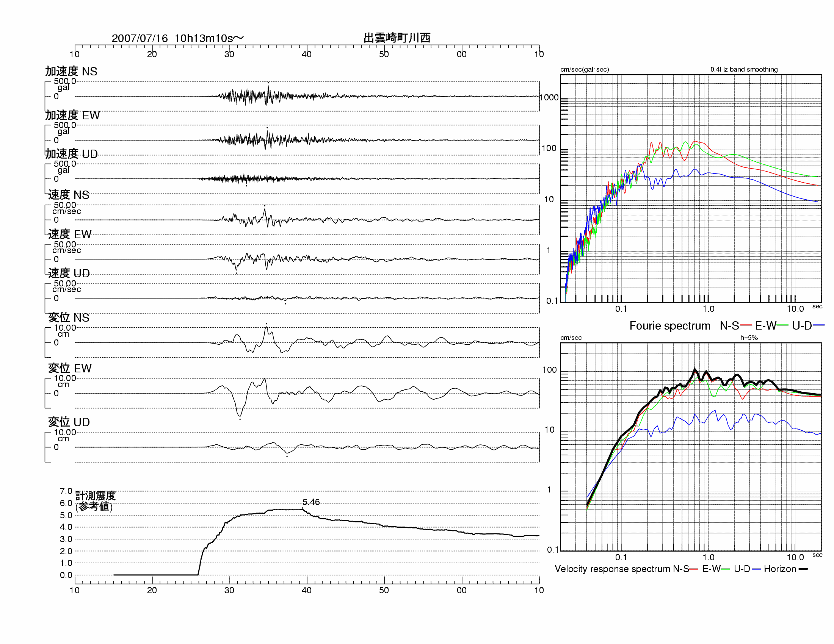
Task: Click the 00 tick on bottom time axis
Action: 462,590
